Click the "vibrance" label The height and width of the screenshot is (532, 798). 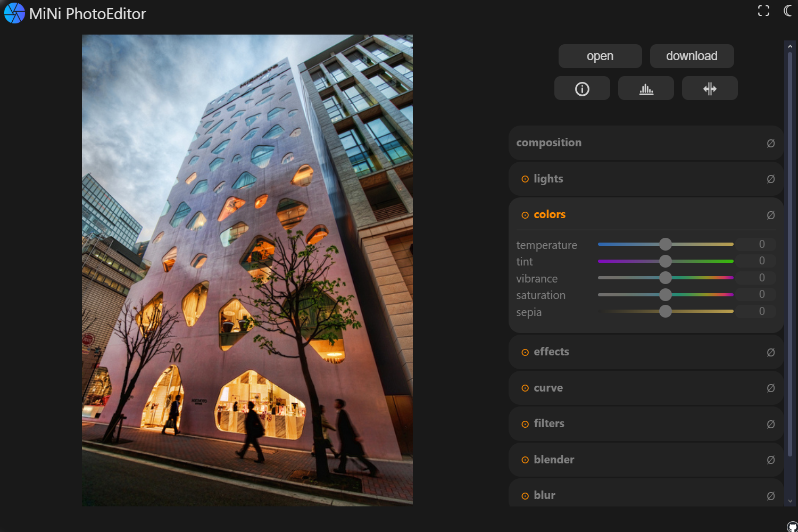point(537,279)
